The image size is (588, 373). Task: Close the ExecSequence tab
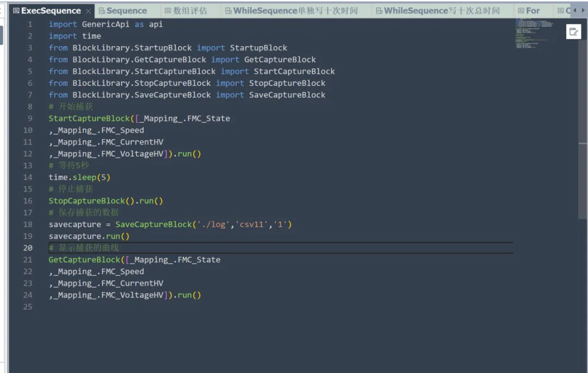coord(88,11)
